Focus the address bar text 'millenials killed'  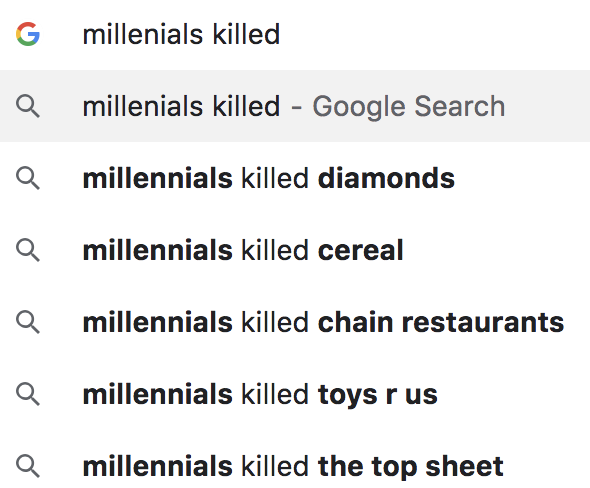(181, 34)
